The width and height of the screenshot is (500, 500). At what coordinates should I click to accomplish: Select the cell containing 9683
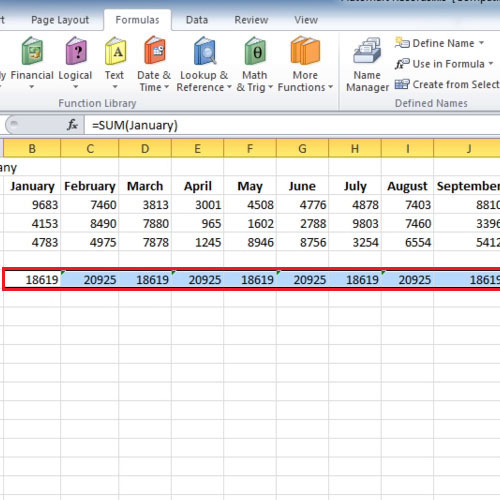tap(32, 205)
